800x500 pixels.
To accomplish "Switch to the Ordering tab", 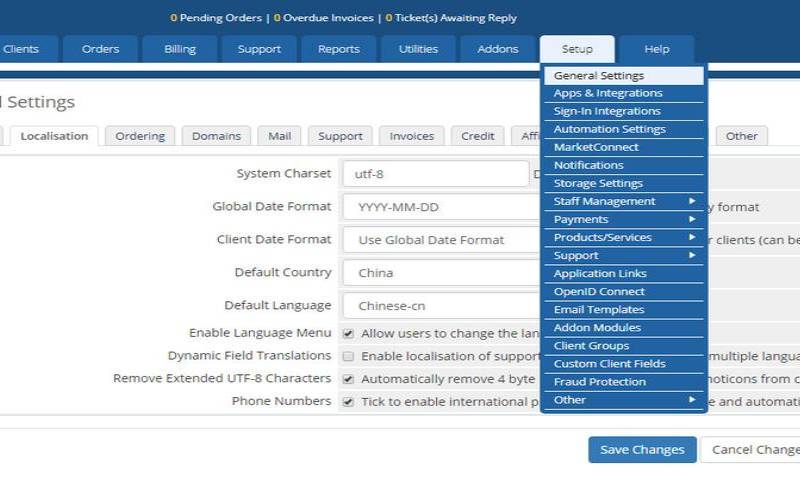I will click(140, 136).
